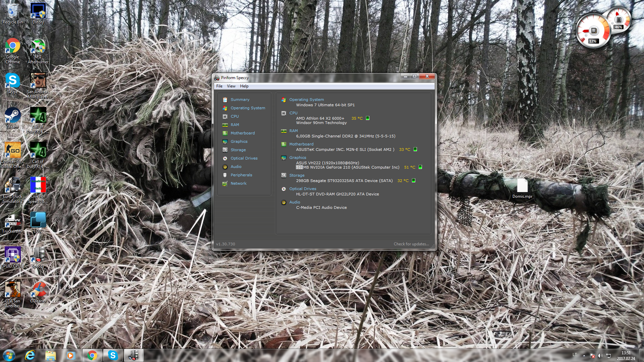This screenshot has height=362, width=644.
Task: Select the MSI Afterburner desktop icon
Action: click(x=38, y=51)
